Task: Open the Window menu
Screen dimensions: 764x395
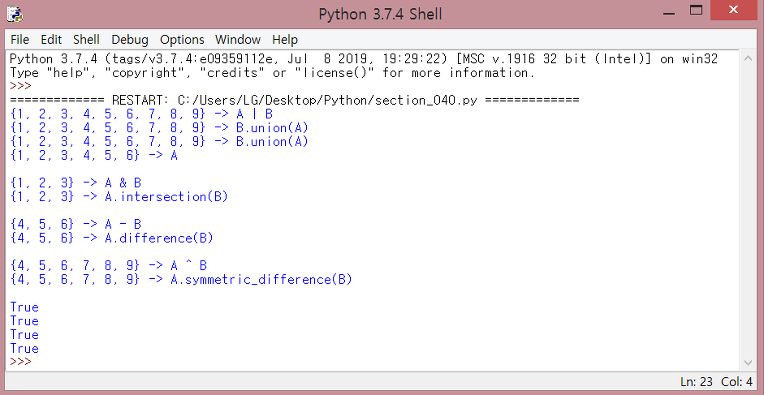Action: click(238, 40)
